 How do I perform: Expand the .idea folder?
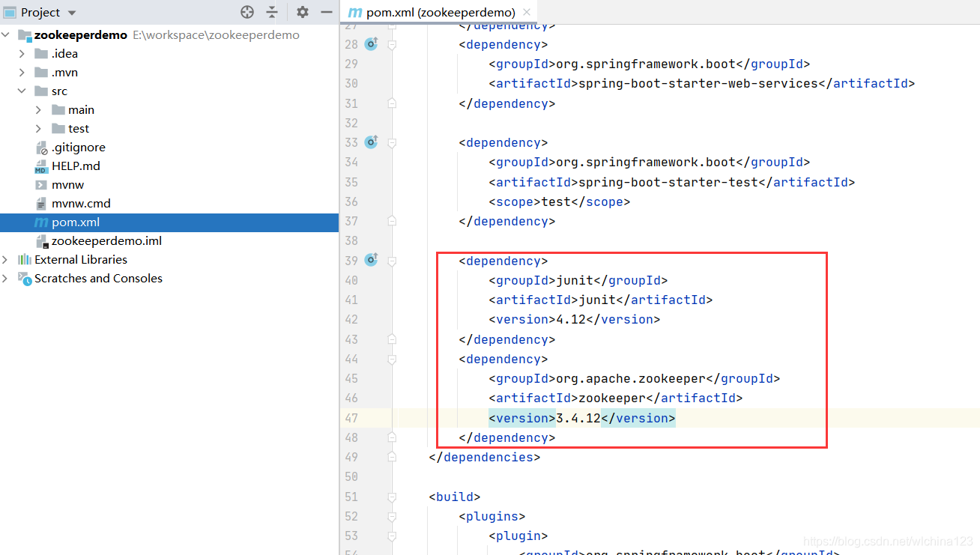click(22, 54)
